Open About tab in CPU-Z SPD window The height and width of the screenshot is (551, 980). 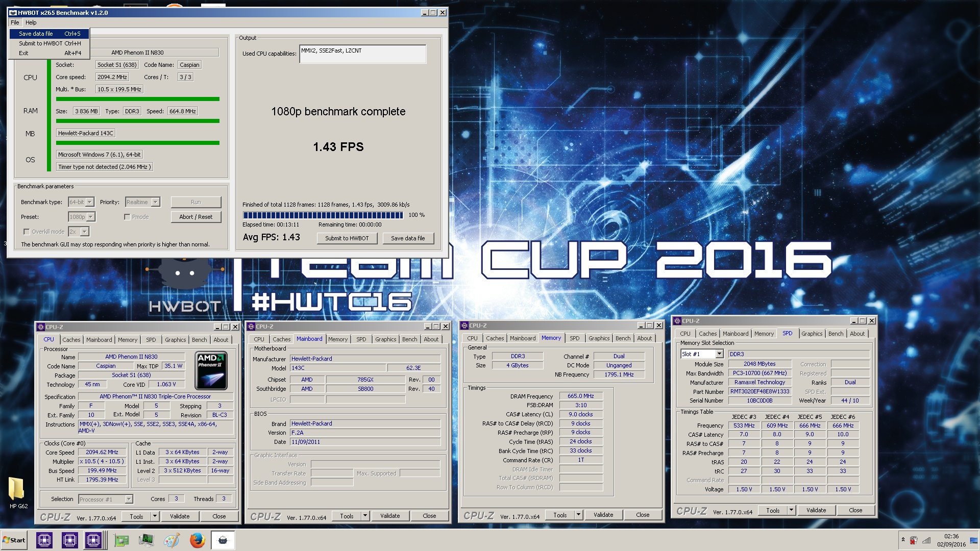pos(857,334)
